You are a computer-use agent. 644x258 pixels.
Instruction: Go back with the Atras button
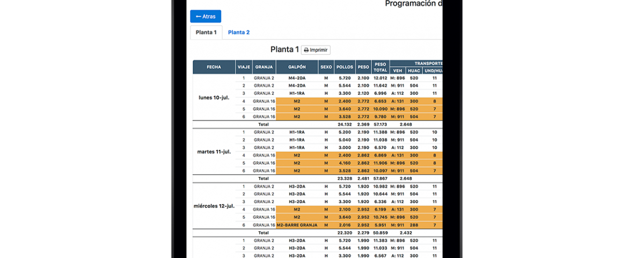pos(206,16)
